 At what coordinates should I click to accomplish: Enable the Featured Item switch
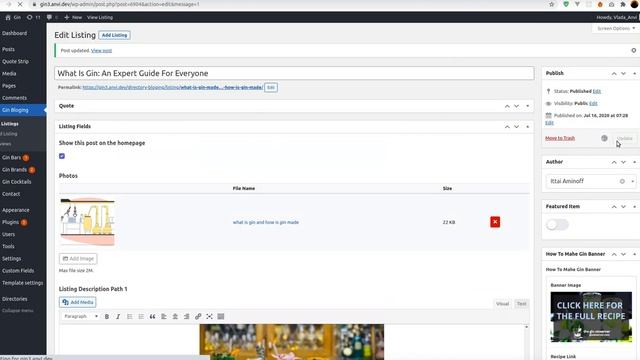(557, 224)
